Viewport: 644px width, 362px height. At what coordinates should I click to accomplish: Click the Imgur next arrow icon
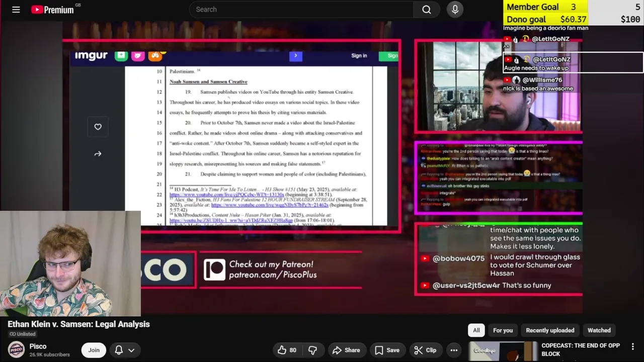[x=98, y=154]
